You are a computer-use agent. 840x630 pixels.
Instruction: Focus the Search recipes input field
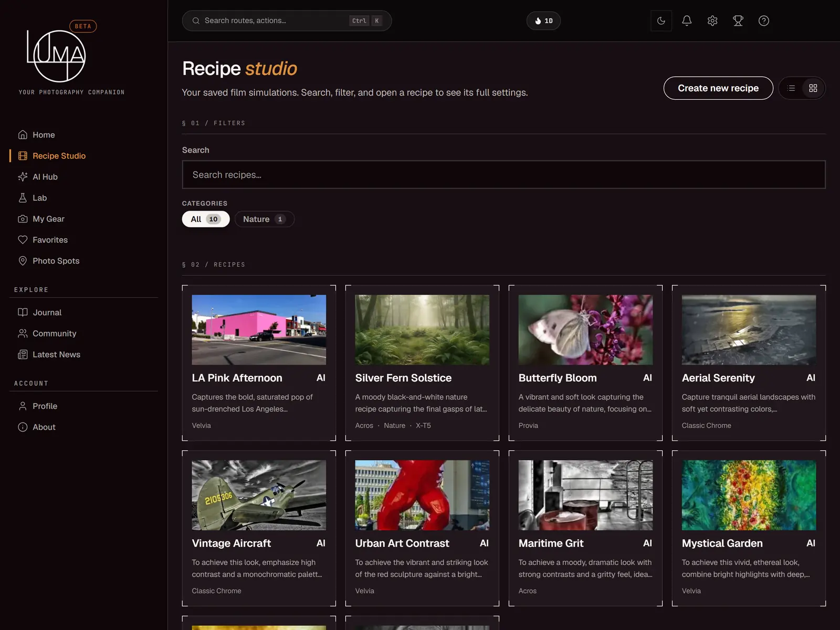[504, 175]
